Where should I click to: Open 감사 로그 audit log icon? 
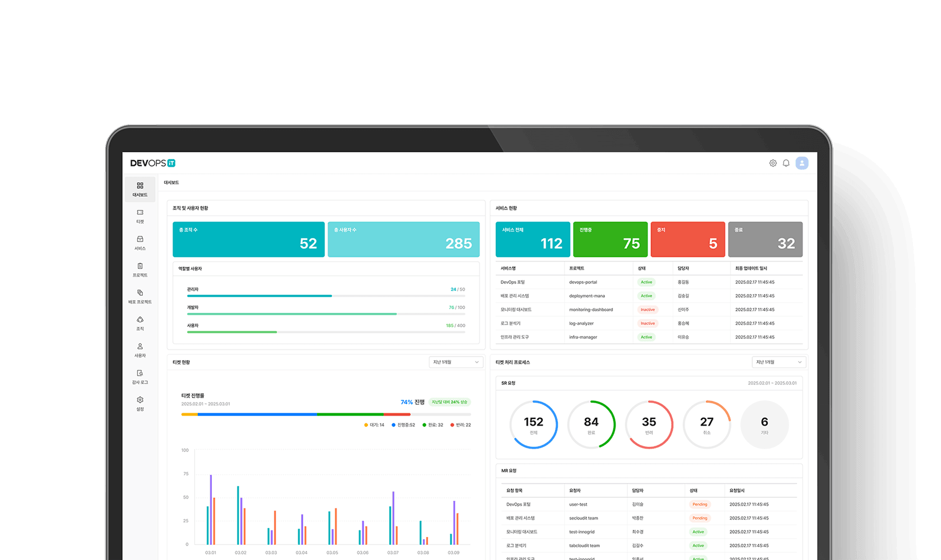click(x=140, y=377)
